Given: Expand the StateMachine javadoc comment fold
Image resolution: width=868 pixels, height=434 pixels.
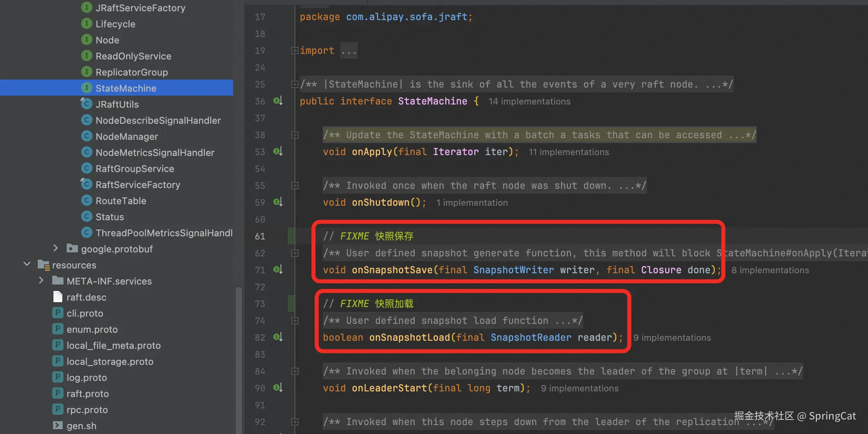Looking at the screenshot, I should tap(295, 84).
